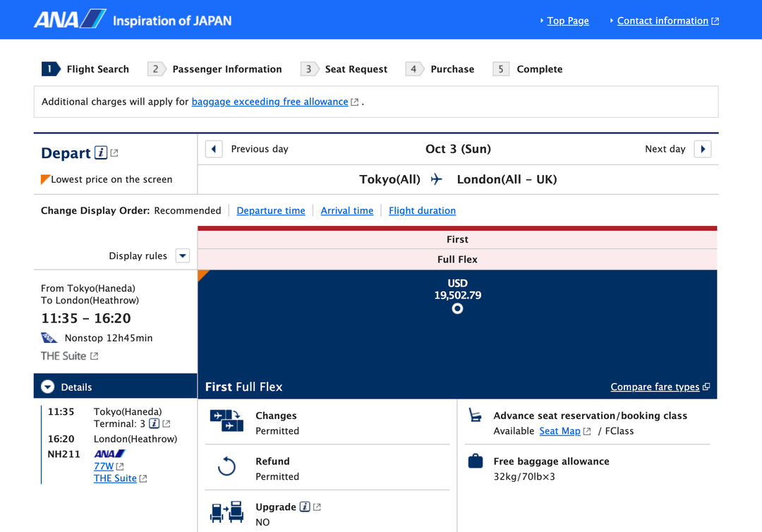Select the First Full Flex fare radio button
Image resolution: width=762 pixels, height=532 pixels.
click(x=456, y=308)
